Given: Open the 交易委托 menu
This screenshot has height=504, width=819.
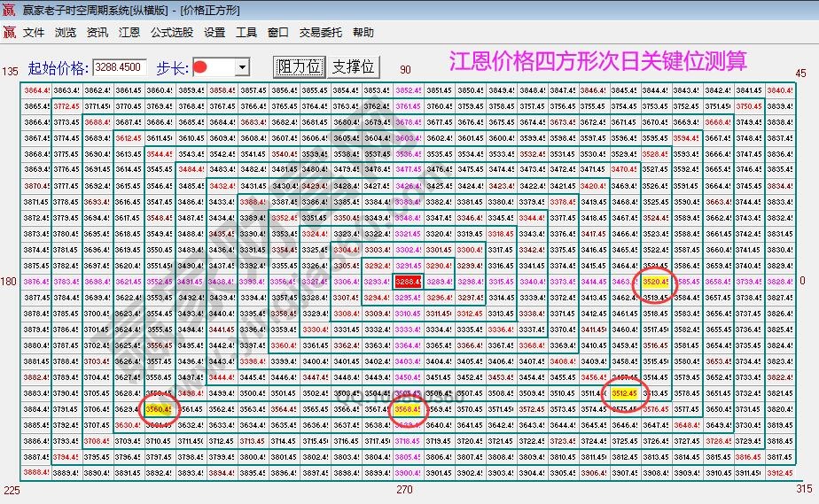Looking at the screenshot, I should click(x=320, y=33).
